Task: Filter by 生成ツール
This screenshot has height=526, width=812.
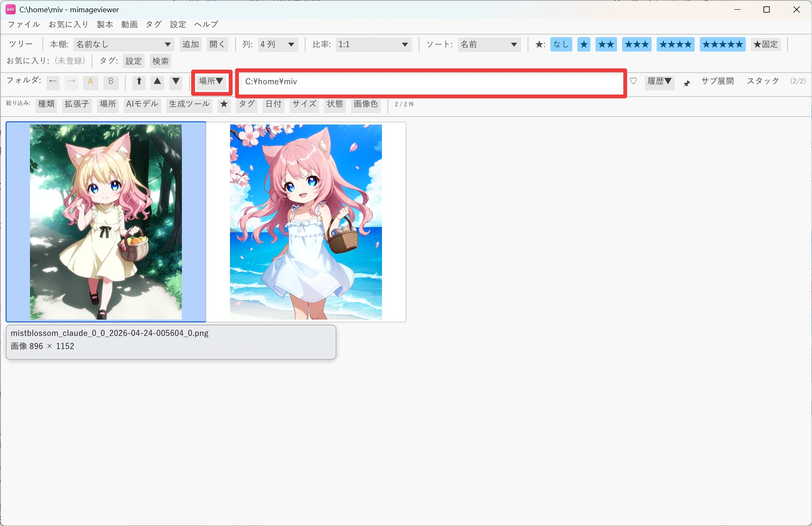Action: click(189, 104)
